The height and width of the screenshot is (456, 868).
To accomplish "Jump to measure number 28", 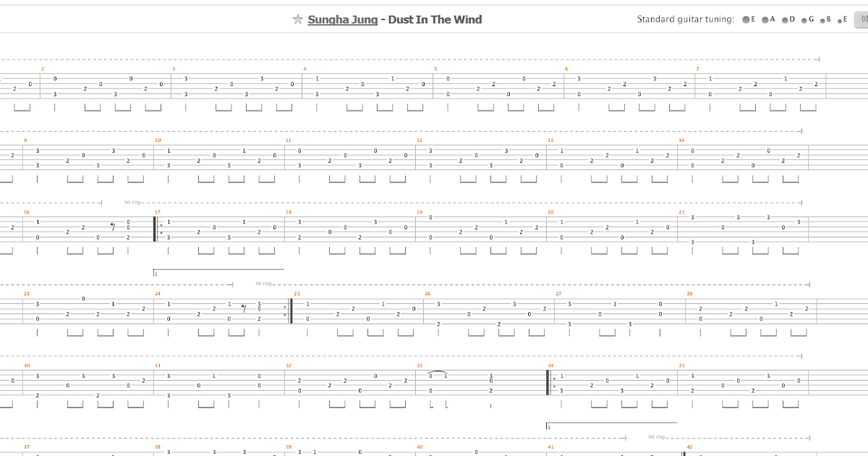I will pos(689,294).
